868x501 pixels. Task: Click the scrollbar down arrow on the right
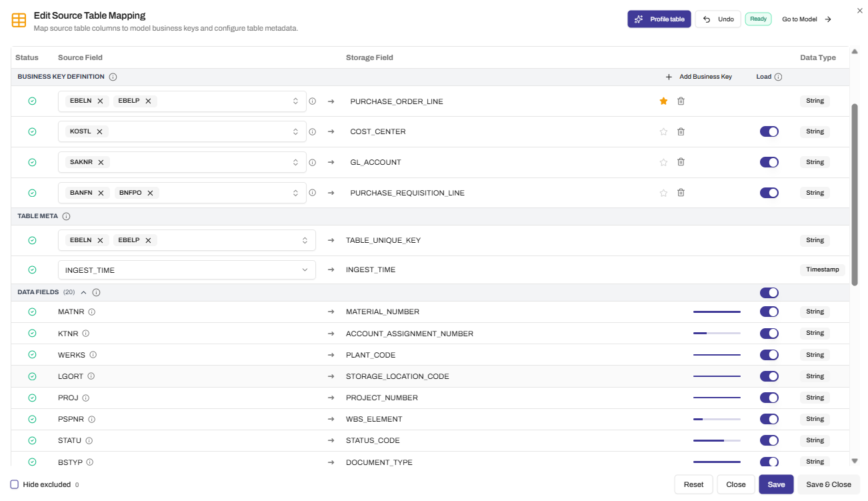(x=855, y=460)
